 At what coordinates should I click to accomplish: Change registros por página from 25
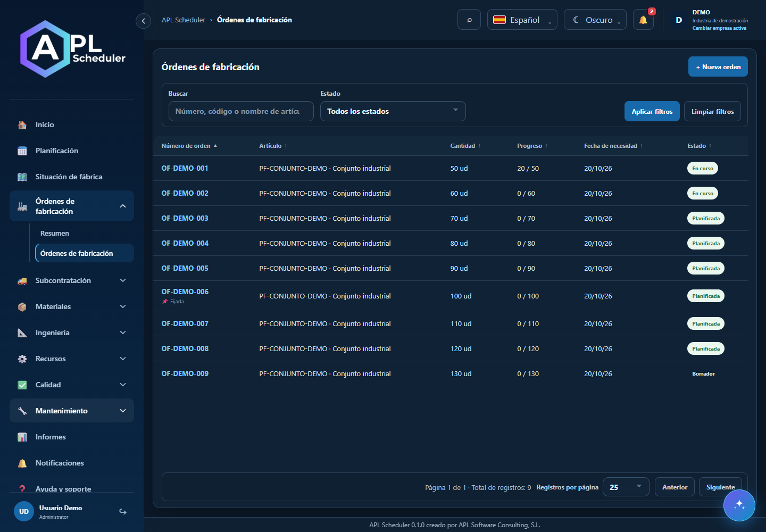[626, 487]
